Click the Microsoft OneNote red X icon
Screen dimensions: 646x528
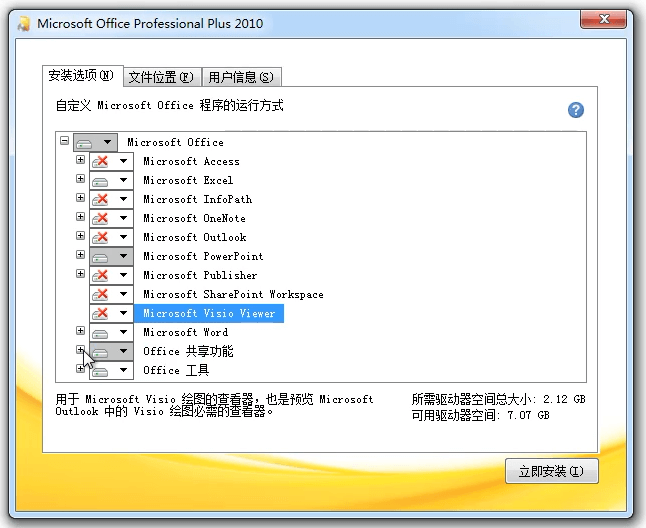tap(100, 218)
